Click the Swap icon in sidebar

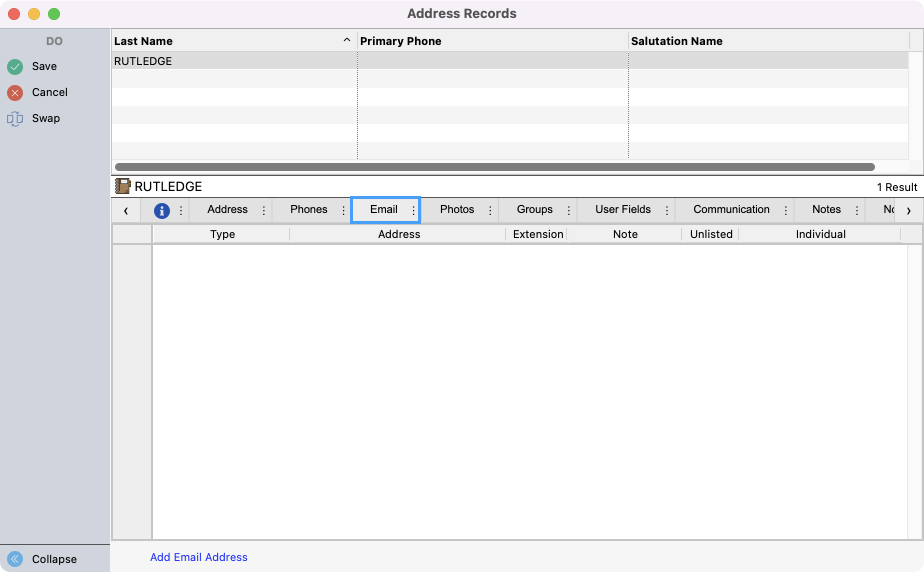15,118
